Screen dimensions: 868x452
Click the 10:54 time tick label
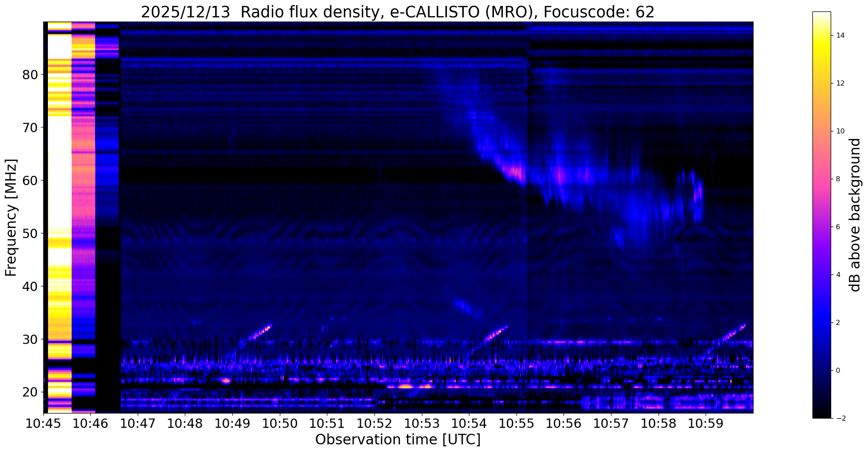click(469, 424)
